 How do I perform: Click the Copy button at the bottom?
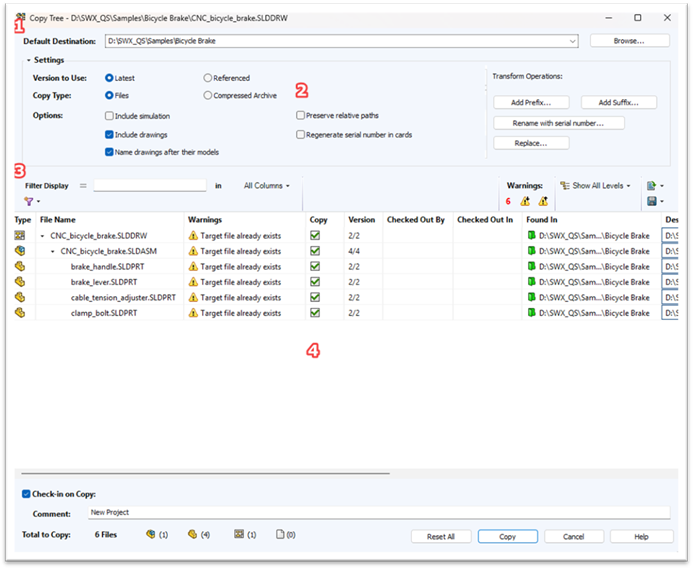pos(508,536)
